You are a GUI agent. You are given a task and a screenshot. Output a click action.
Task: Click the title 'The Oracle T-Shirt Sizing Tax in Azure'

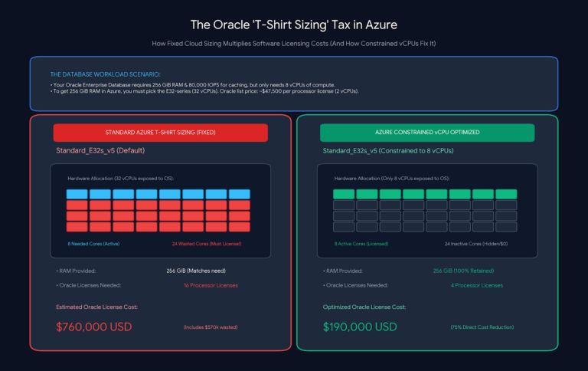point(294,25)
